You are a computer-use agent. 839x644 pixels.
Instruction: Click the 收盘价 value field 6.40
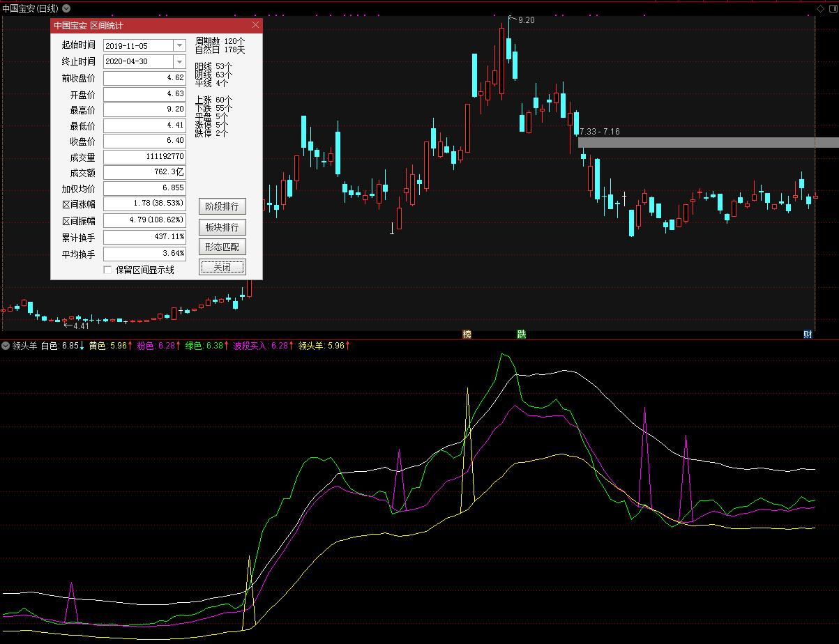(144, 141)
